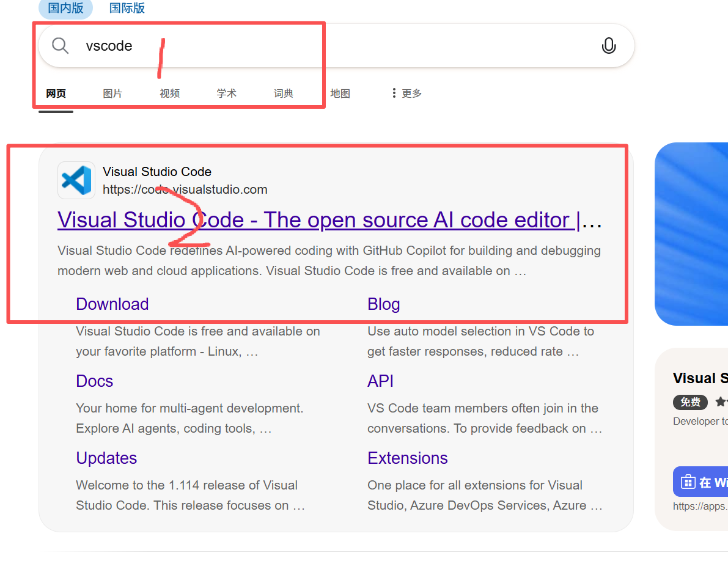The height and width of the screenshot is (561, 728).
Task: Click the 'Visual Studio Code' site name text
Action: [x=157, y=172]
